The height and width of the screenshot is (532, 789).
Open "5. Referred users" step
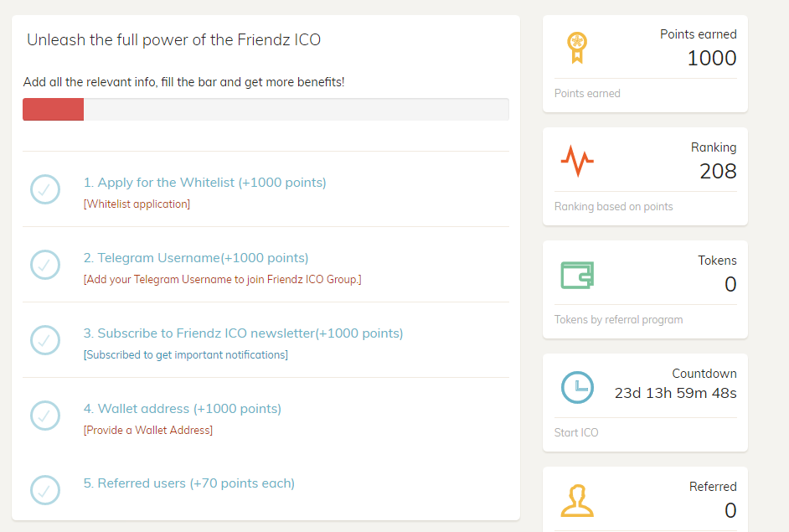click(189, 483)
